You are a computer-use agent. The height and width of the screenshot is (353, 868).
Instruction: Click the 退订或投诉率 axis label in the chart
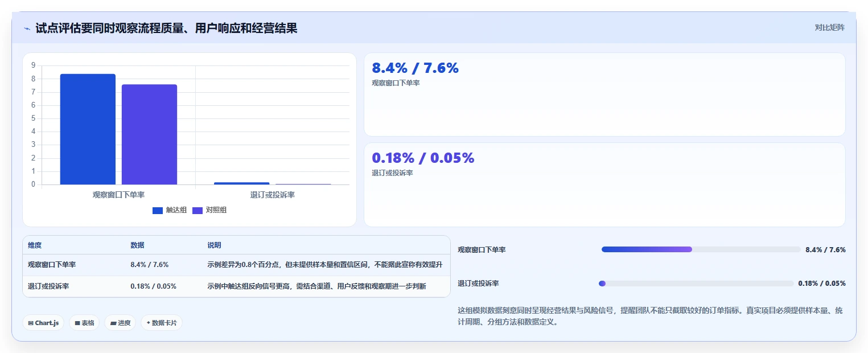click(x=272, y=195)
